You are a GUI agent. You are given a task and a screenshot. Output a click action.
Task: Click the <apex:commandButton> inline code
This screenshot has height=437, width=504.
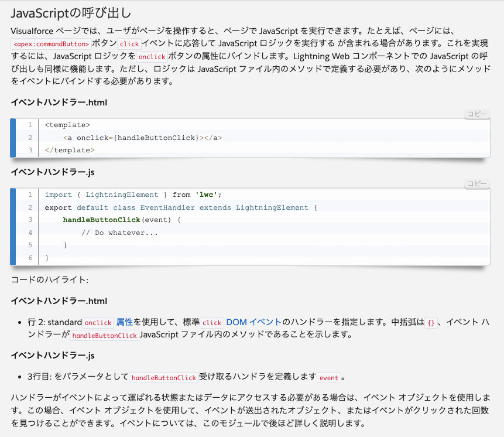(x=51, y=44)
